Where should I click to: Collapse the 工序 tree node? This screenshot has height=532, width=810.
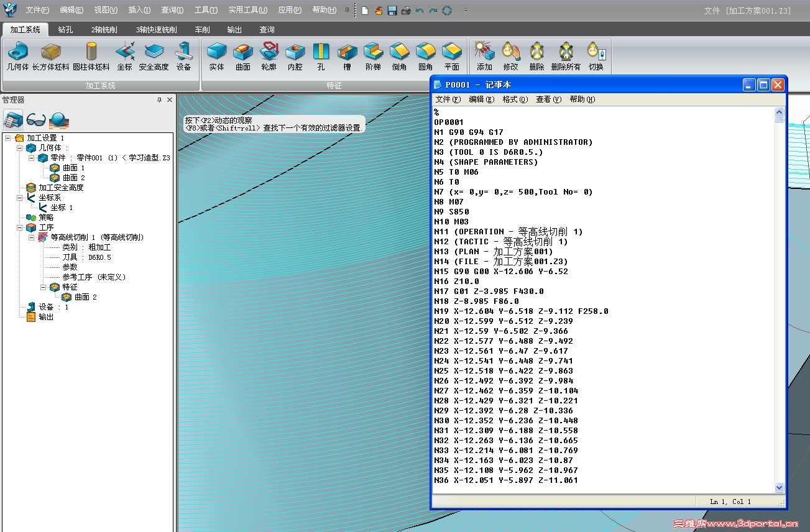click(20, 227)
